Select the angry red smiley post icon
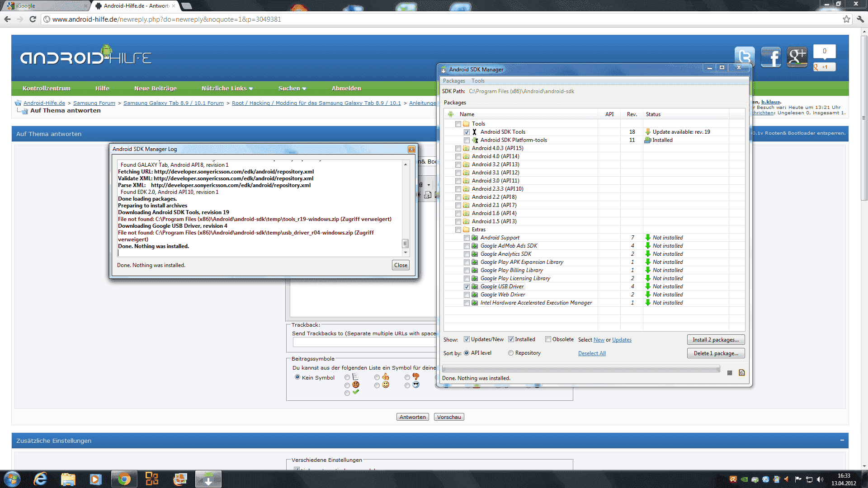The height and width of the screenshot is (488, 868). click(356, 385)
